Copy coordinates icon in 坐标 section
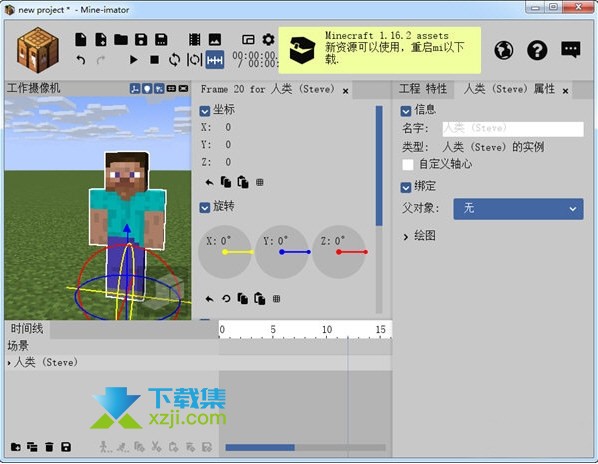The width and height of the screenshot is (598, 464). [226, 182]
